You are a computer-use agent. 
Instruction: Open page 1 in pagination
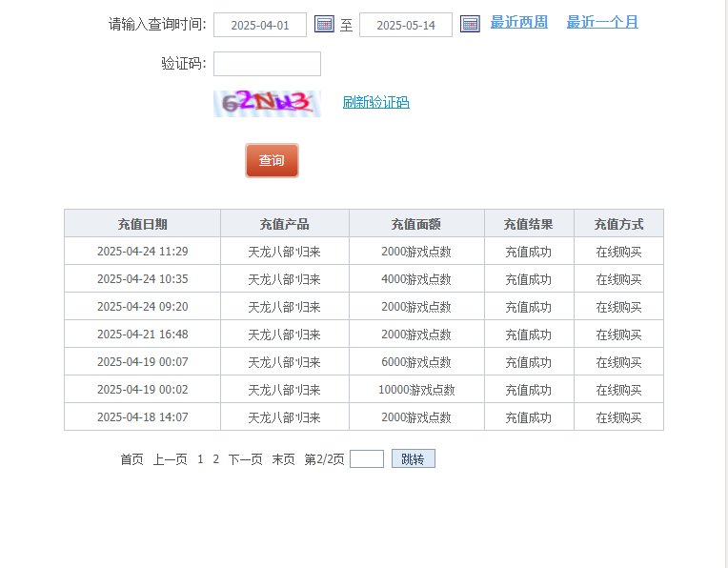[x=200, y=459]
